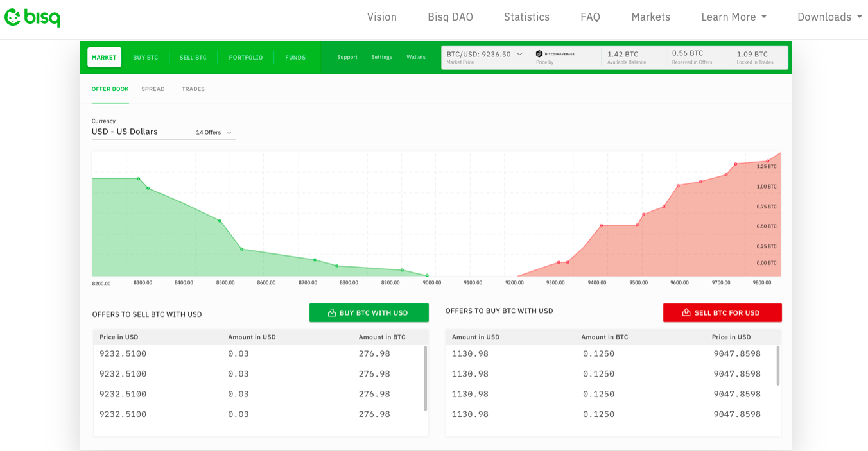Select the MARKET tab
Viewport: 868px width, 451px height.
[104, 57]
